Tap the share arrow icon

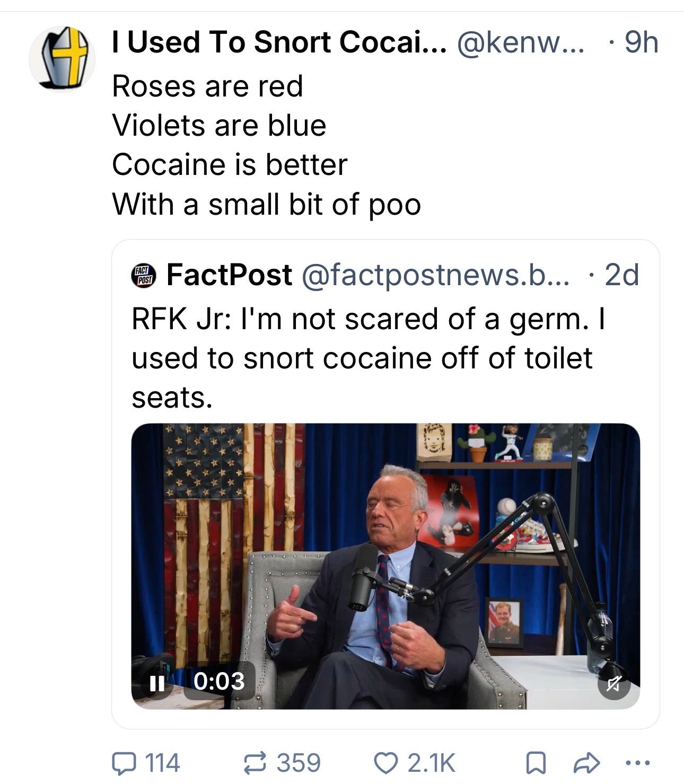click(586, 763)
